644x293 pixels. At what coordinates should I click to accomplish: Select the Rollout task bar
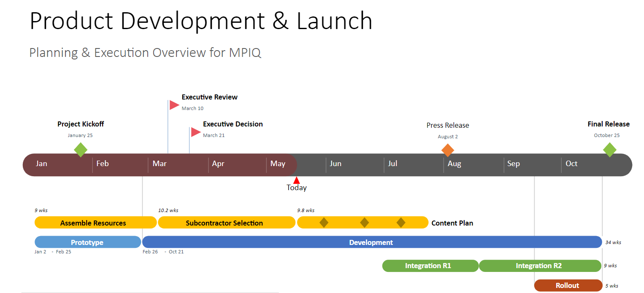(568, 285)
